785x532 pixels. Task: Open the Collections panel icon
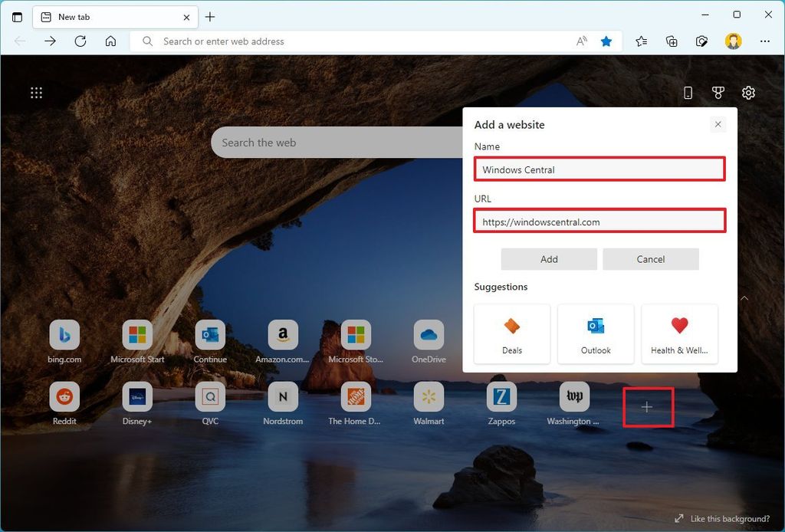coord(672,41)
